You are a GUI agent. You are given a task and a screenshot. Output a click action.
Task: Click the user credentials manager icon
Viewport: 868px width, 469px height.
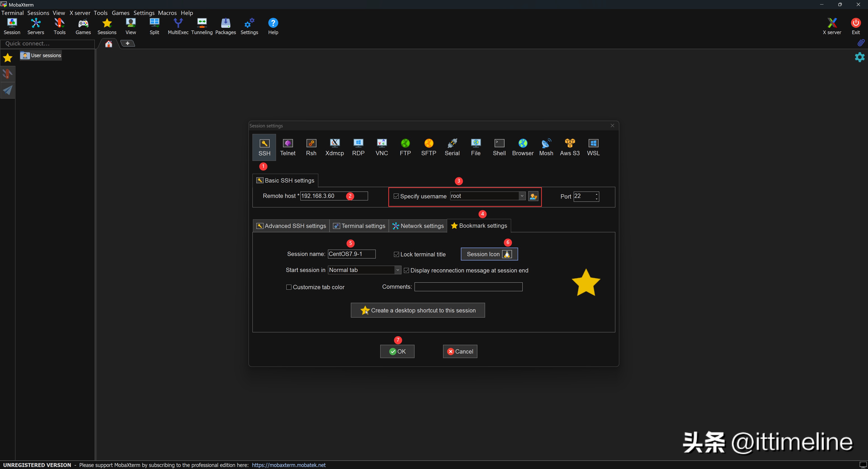[533, 196]
